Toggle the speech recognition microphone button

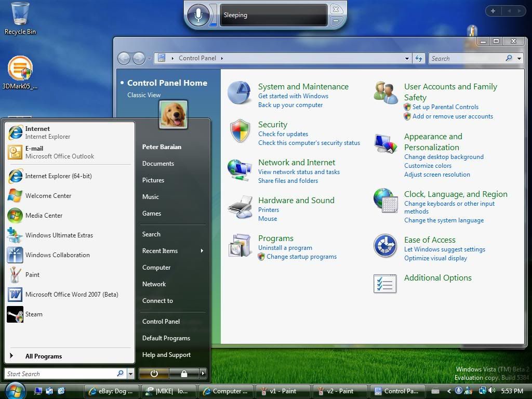tap(198, 15)
